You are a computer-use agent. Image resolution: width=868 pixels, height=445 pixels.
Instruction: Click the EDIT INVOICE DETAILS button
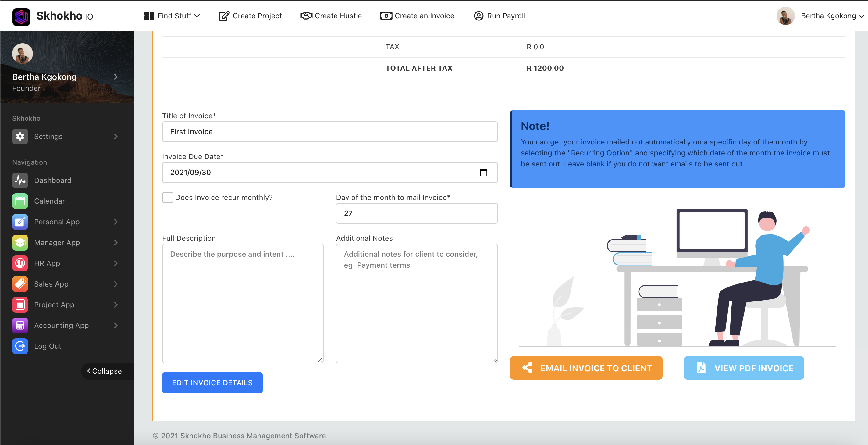click(x=212, y=383)
